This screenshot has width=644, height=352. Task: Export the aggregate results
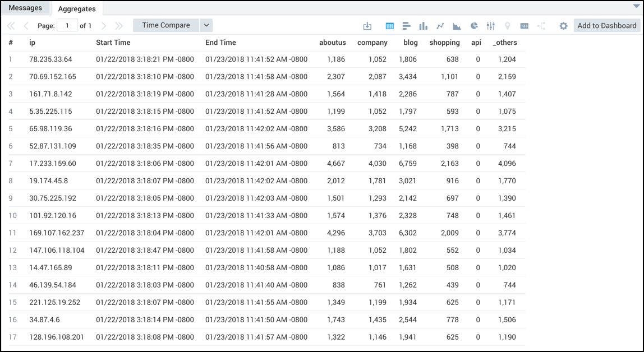point(367,25)
